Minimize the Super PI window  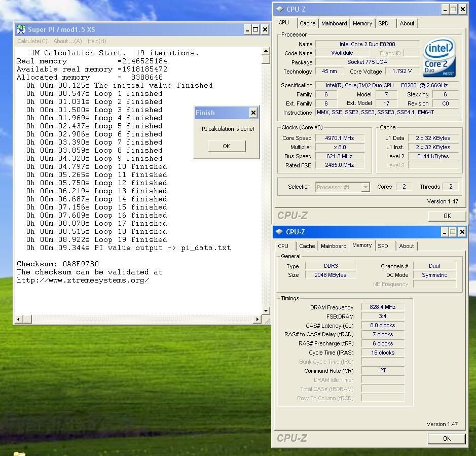click(247, 29)
